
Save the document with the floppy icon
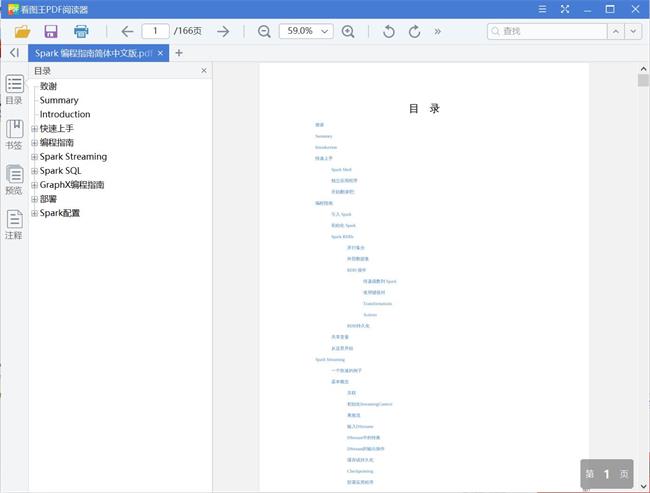pos(51,31)
